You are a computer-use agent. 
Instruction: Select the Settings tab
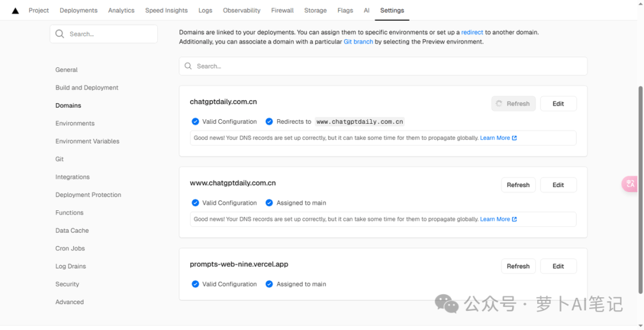[x=392, y=10]
